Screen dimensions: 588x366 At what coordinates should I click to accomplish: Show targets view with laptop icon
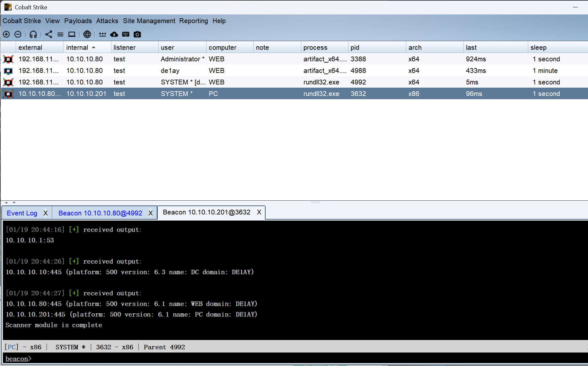(x=72, y=34)
